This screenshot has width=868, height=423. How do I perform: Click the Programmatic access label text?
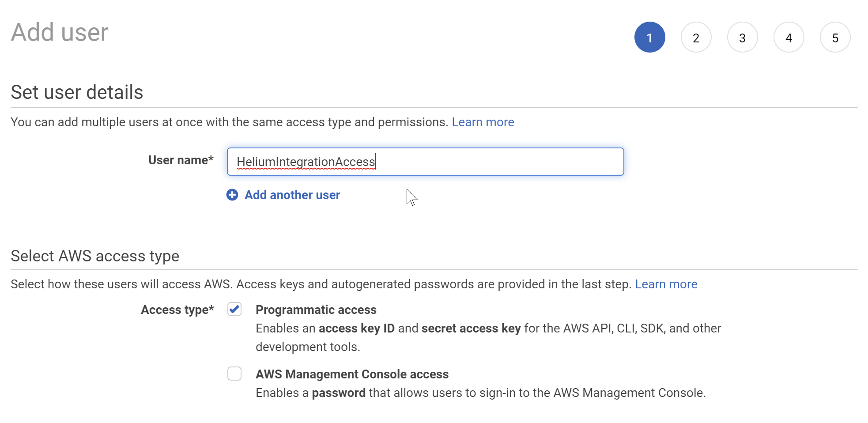pyautogui.click(x=316, y=310)
